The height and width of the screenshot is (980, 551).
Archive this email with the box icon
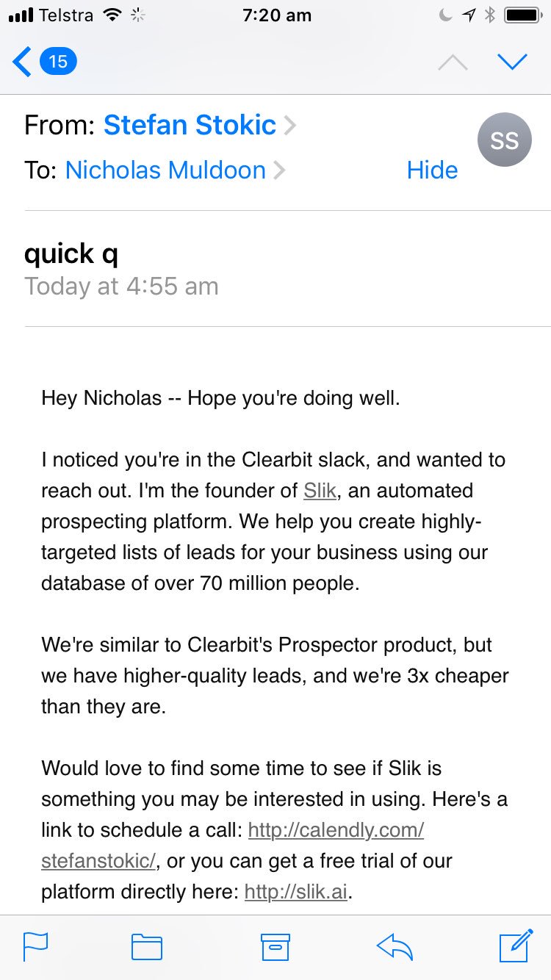275,946
